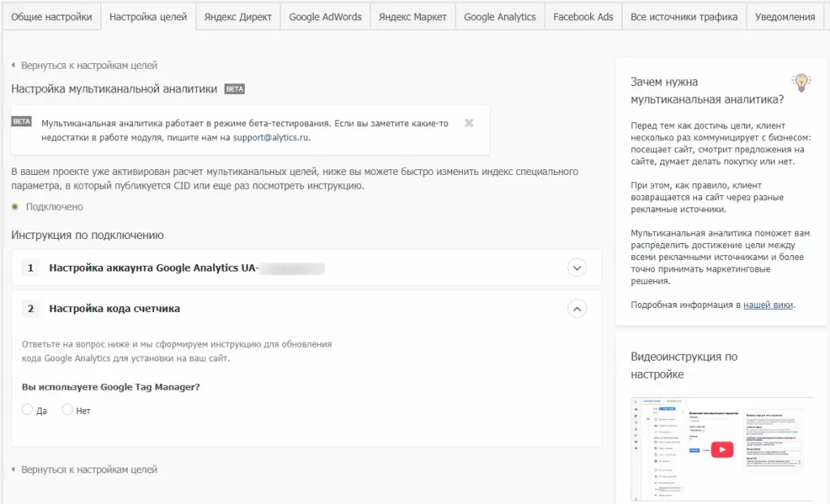This screenshot has width=830, height=504.
Task: Open the Общие настройки tab
Action: [51, 16]
